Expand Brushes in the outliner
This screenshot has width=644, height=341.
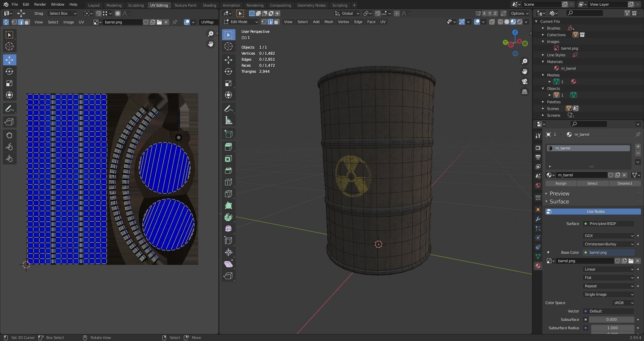(543, 28)
